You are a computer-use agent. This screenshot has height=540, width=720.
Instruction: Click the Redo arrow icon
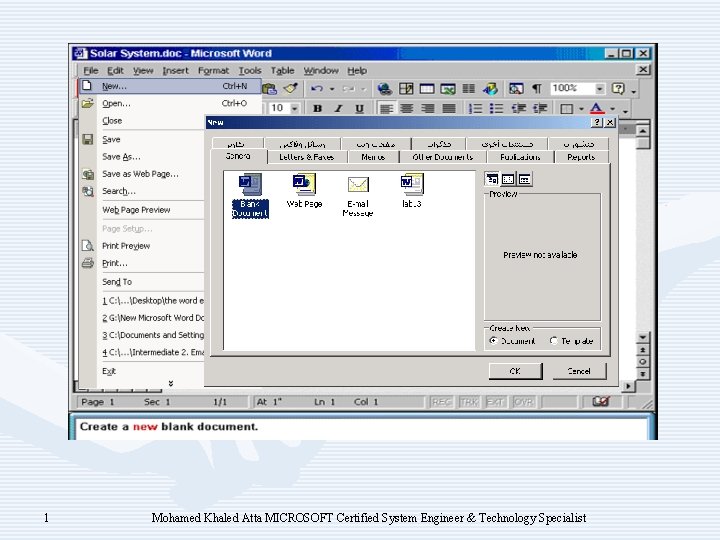pyautogui.click(x=349, y=89)
